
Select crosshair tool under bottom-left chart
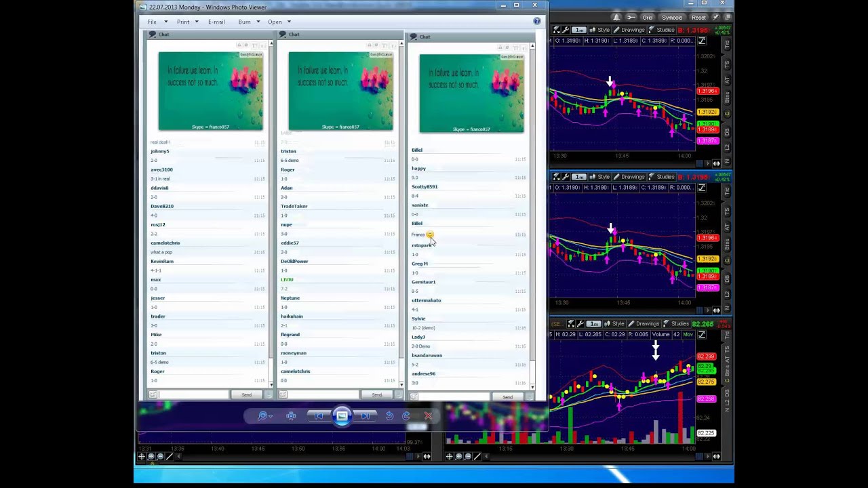click(142, 457)
